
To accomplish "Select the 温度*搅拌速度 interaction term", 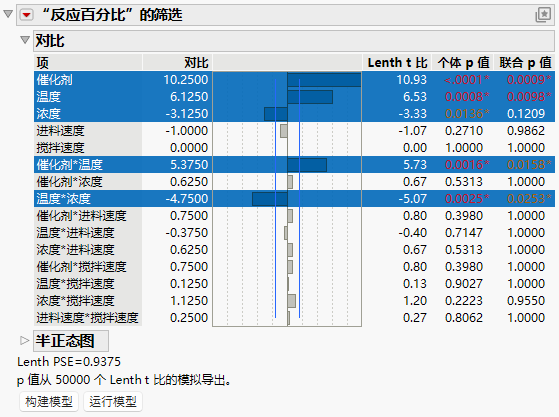I will [75, 284].
